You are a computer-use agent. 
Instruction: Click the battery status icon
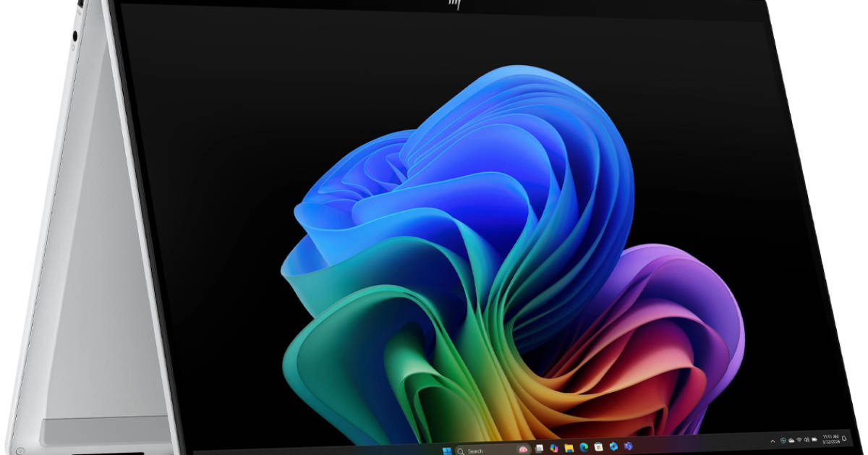coord(814,440)
